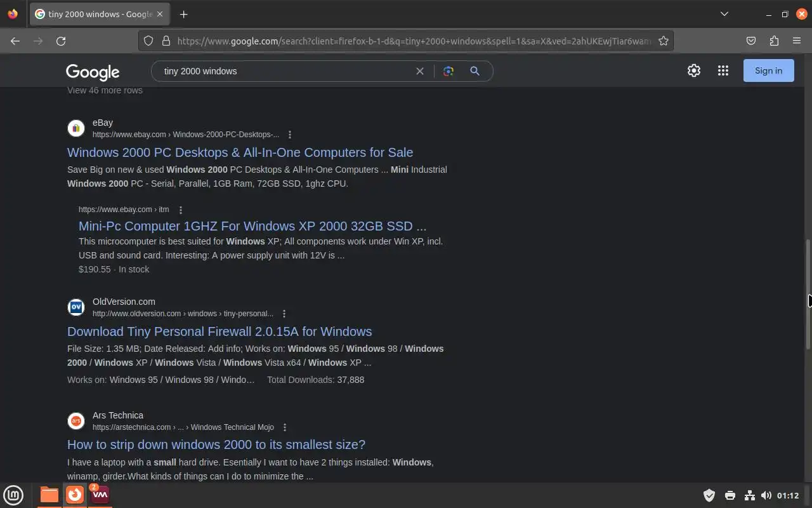Screen dimensions: 812x508
Task: Click the eBay site favicon
Action: 76,128
